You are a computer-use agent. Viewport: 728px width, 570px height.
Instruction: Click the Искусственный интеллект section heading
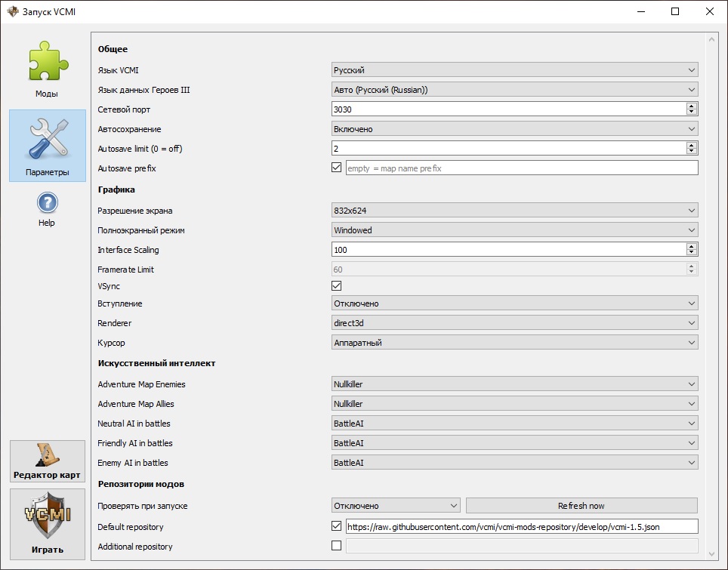click(156, 363)
